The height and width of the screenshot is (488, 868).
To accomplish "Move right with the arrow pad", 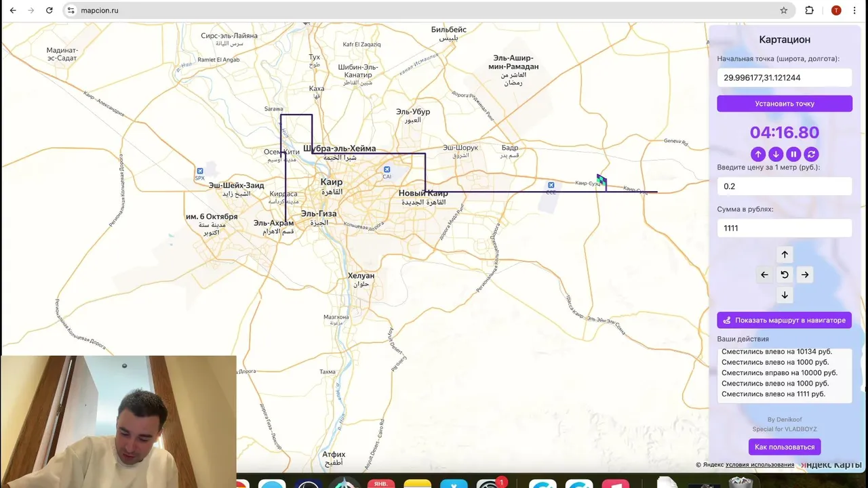I will click(x=805, y=274).
